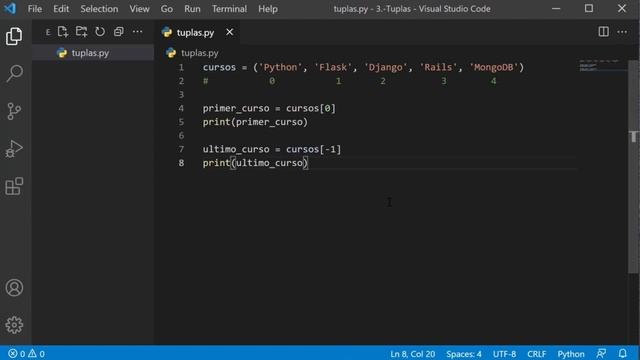The height and width of the screenshot is (360, 640).
Task: Open the Run and Debug view
Action: (14, 149)
